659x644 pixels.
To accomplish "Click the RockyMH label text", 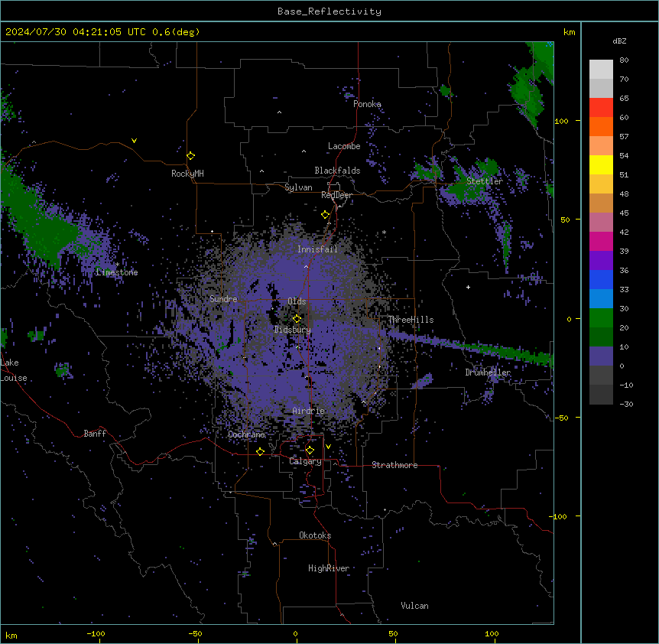I will [x=187, y=174].
